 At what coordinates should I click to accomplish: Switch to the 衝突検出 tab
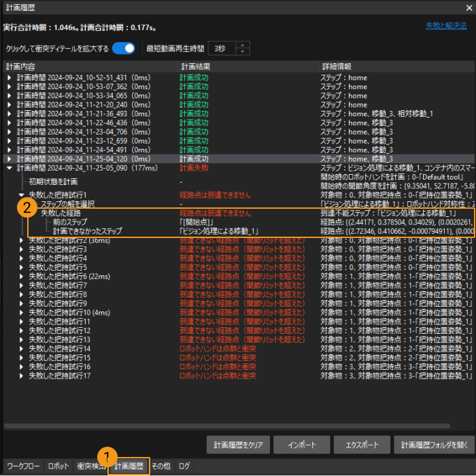90,466
